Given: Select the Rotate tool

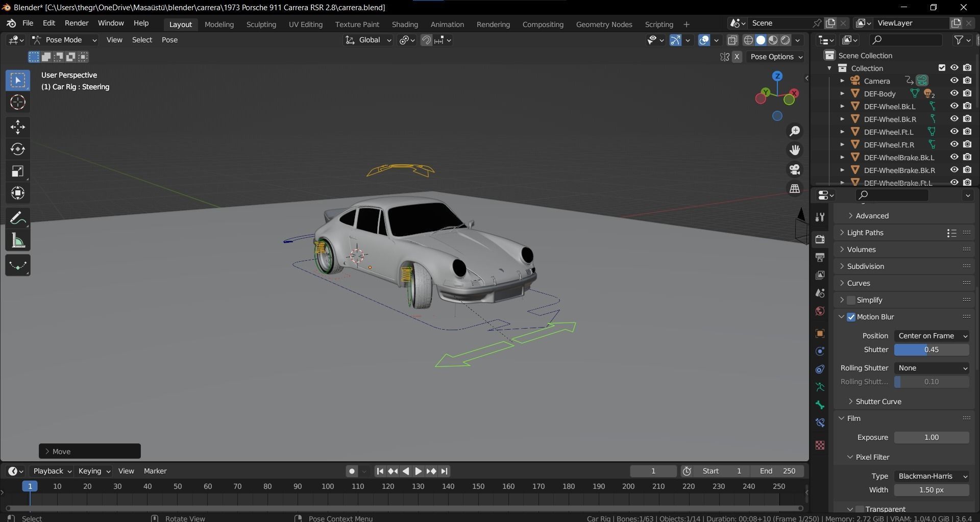Looking at the screenshot, I should click(18, 149).
